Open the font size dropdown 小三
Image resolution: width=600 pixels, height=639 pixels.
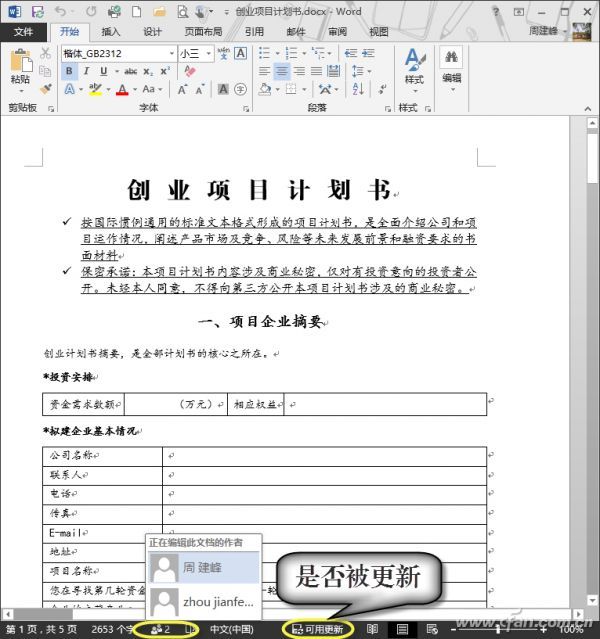pyautogui.click(x=196, y=53)
